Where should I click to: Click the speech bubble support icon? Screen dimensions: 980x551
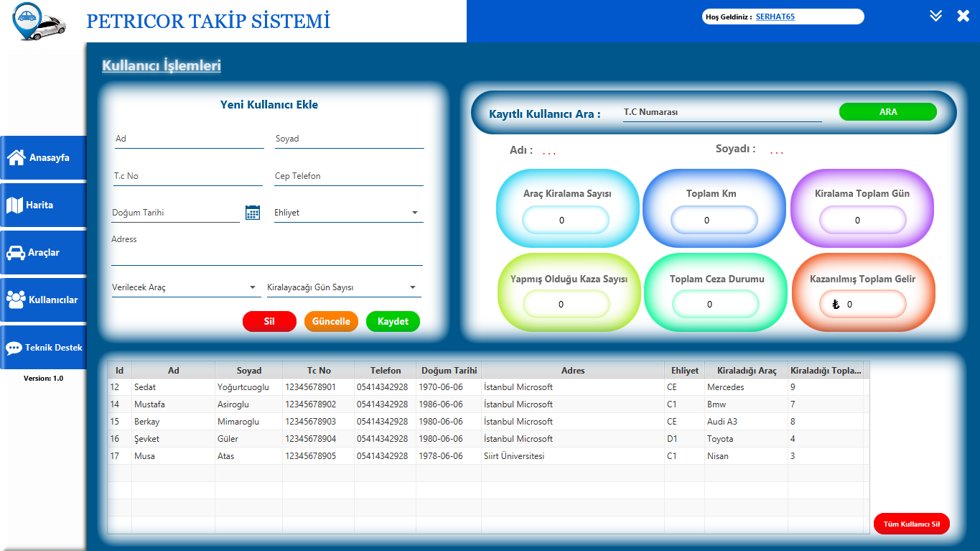pos(16,347)
